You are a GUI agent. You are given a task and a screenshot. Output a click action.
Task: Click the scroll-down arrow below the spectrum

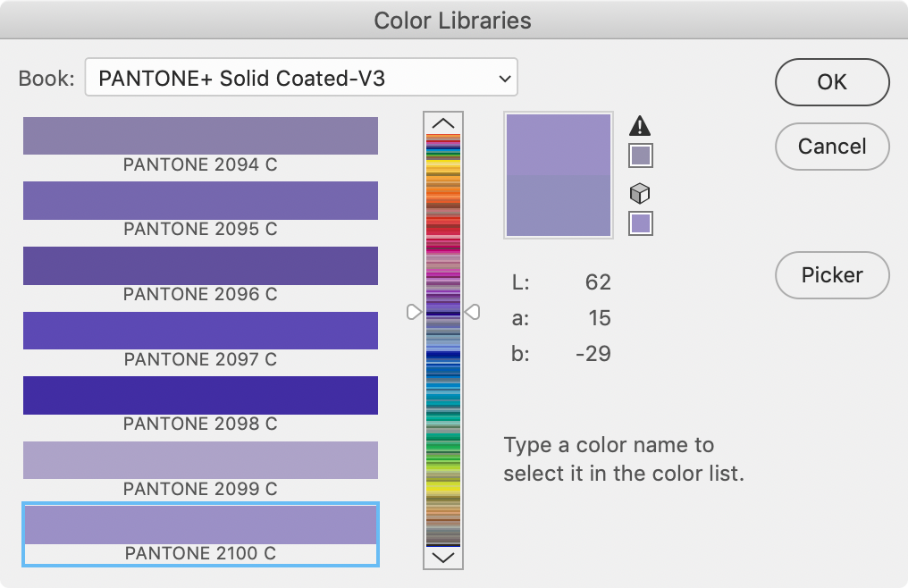click(x=442, y=559)
